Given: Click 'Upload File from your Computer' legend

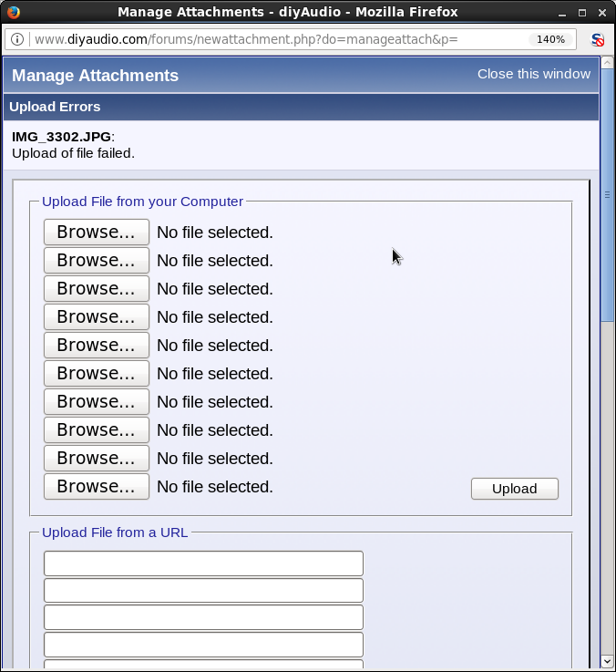Looking at the screenshot, I should (x=143, y=202).
